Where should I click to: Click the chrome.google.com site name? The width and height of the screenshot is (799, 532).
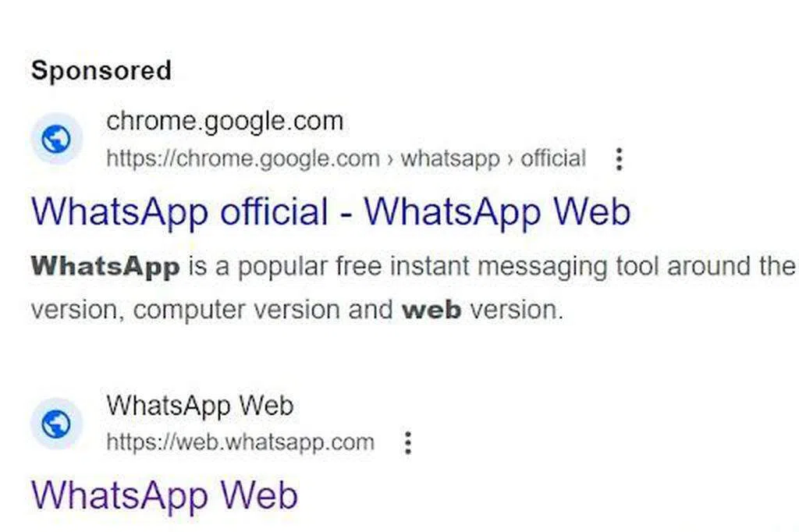tap(225, 122)
